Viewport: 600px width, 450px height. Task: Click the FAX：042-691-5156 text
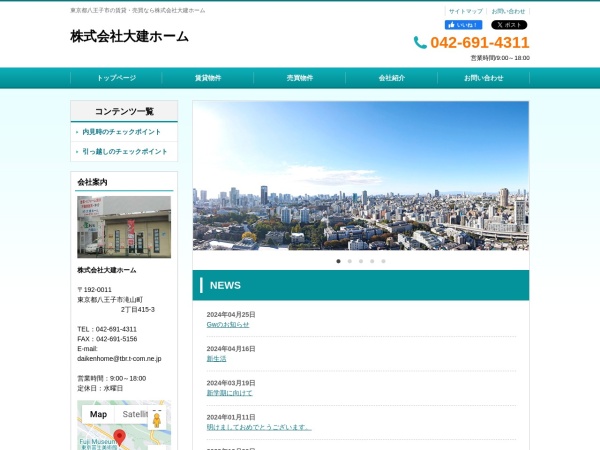click(x=107, y=339)
